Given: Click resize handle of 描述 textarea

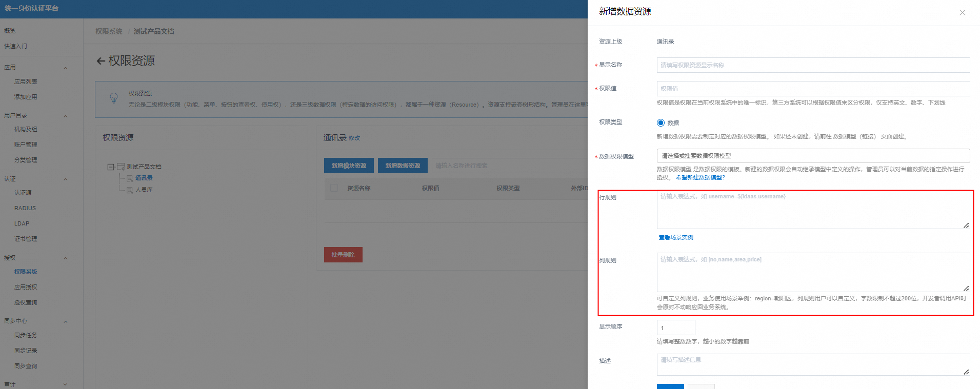Looking at the screenshot, I should (966, 372).
